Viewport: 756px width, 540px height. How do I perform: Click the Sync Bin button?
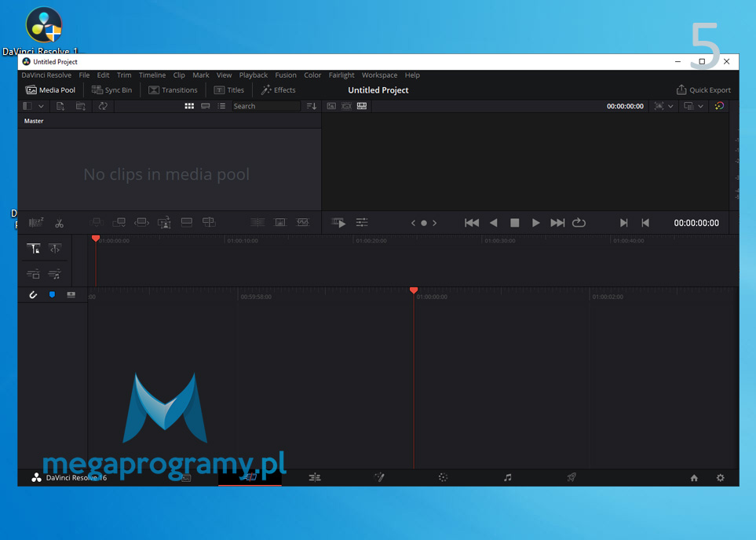[x=111, y=90]
